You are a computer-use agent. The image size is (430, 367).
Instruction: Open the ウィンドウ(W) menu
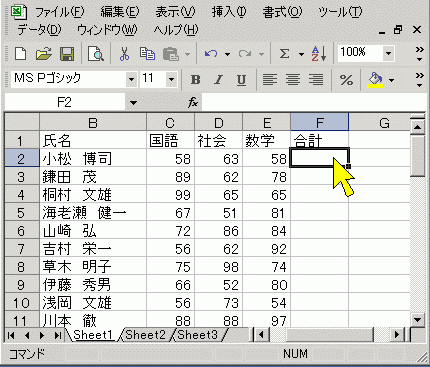[107, 30]
